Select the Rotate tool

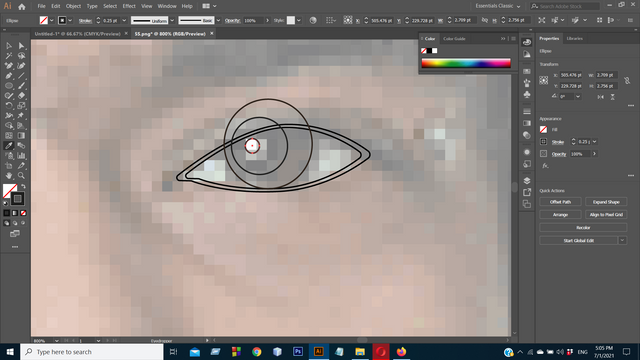(x=9, y=105)
